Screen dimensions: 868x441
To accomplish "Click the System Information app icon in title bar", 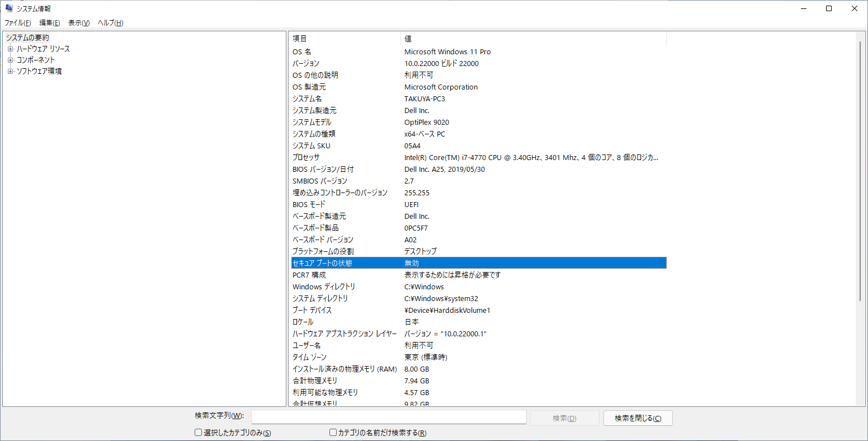I will (x=9, y=8).
